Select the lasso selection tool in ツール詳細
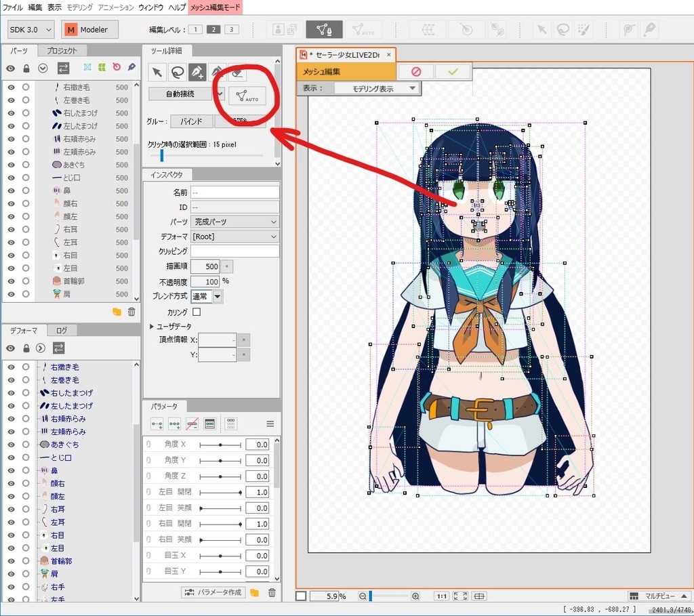The width and height of the screenshot is (694, 616). (178, 72)
